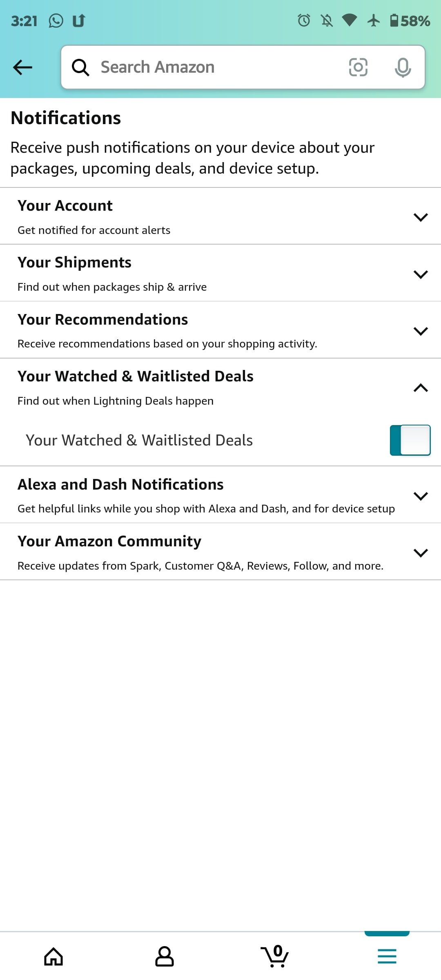Tap the search magnifier icon
This screenshot has height=980, width=441.
pyautogui.click(x=80, y=67)
